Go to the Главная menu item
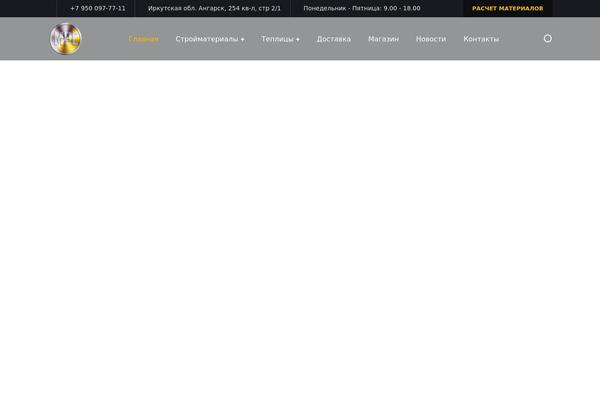Viewport: 600px width, 400px height. [x=143, y=39]
